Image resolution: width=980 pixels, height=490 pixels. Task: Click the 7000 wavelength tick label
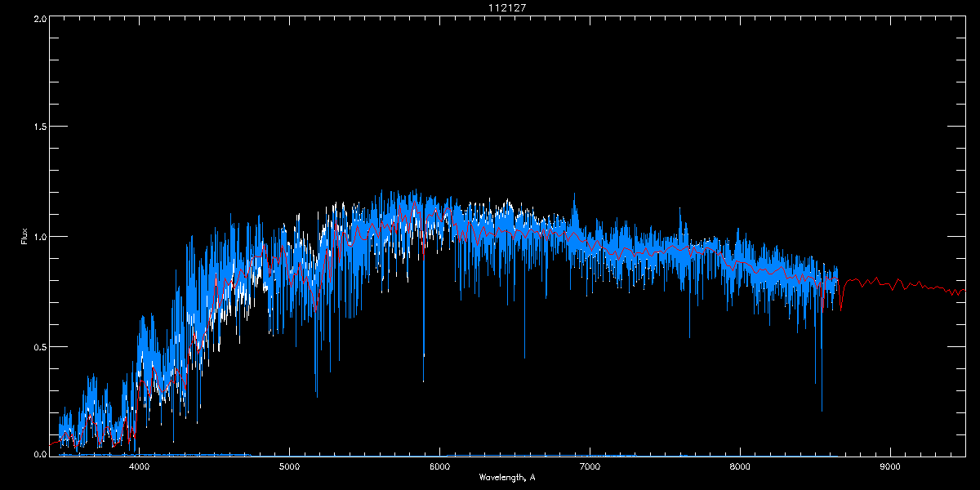pyautogui.click(x=590, y=467)
